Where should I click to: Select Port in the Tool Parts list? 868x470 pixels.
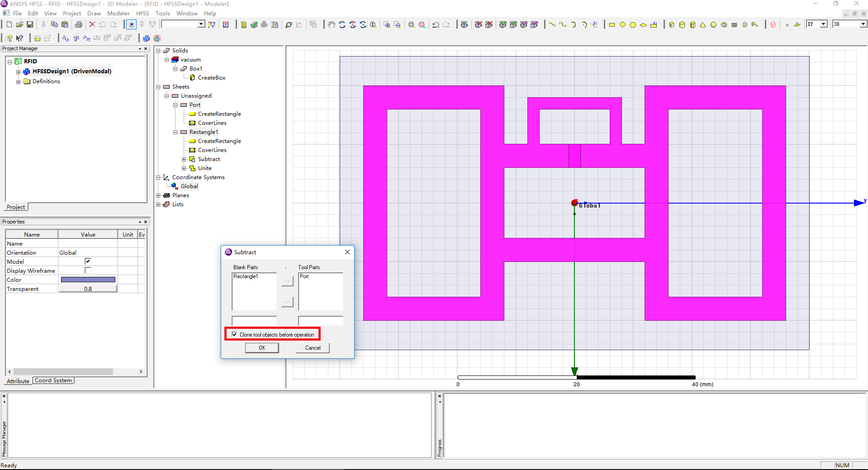pyautogui.click(x=304, y=276)
